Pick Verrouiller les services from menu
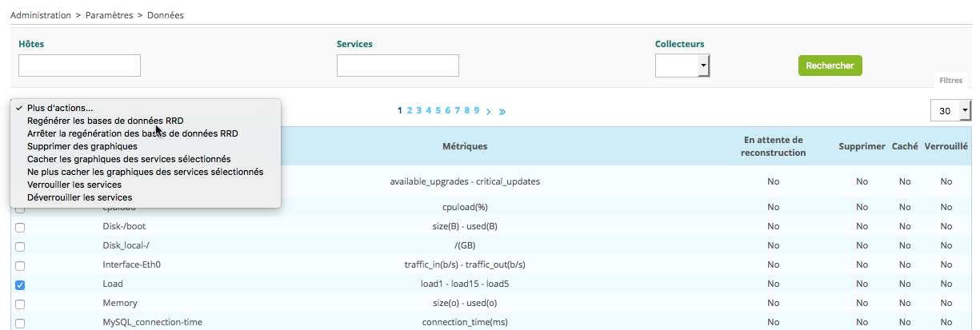The height and width of the screenshot is (330, 980). click(74, 185)
